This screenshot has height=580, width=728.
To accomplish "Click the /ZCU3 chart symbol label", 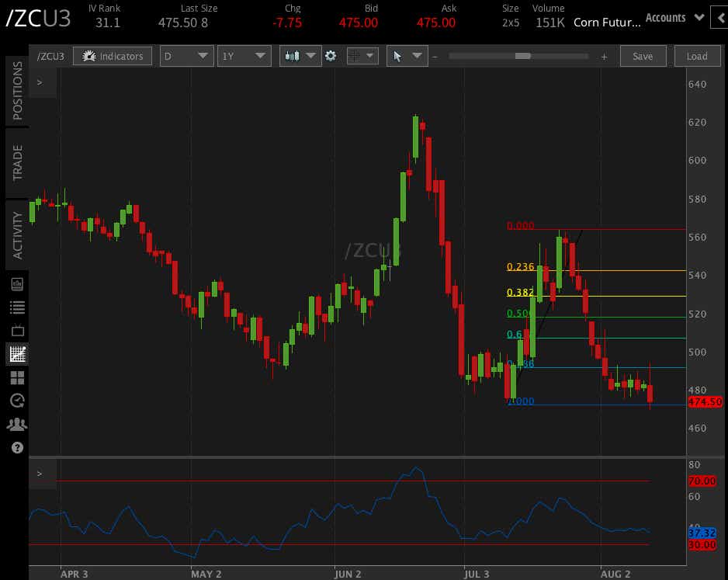I will point(50,56).
